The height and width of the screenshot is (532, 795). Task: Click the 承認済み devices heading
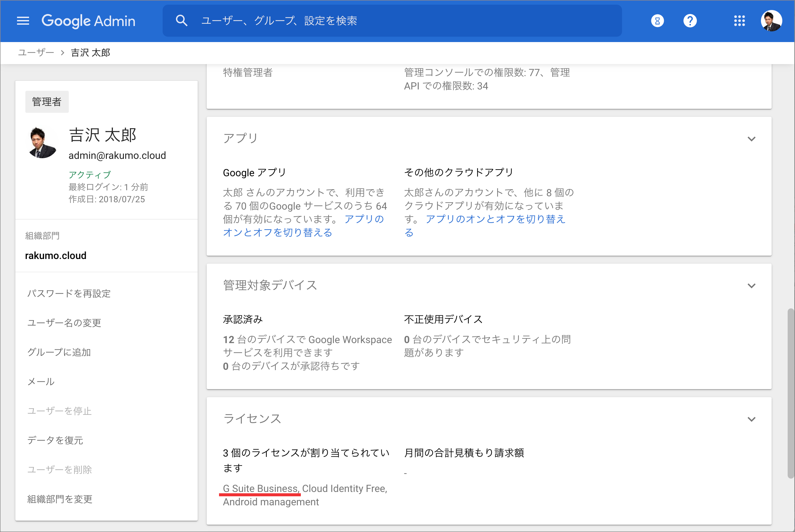pos(243,319)
